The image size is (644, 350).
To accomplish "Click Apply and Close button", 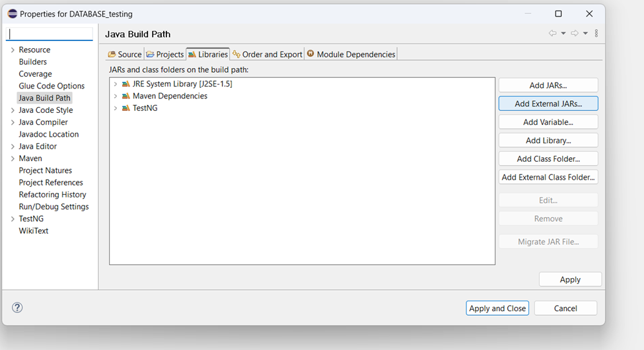I will click(x=497, y=308).
